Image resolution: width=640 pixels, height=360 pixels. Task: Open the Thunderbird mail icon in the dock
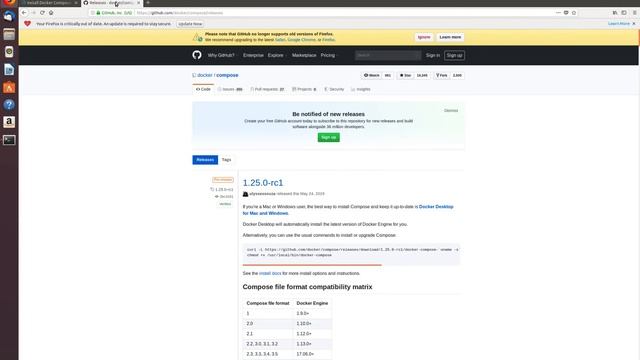pos(9,17)
